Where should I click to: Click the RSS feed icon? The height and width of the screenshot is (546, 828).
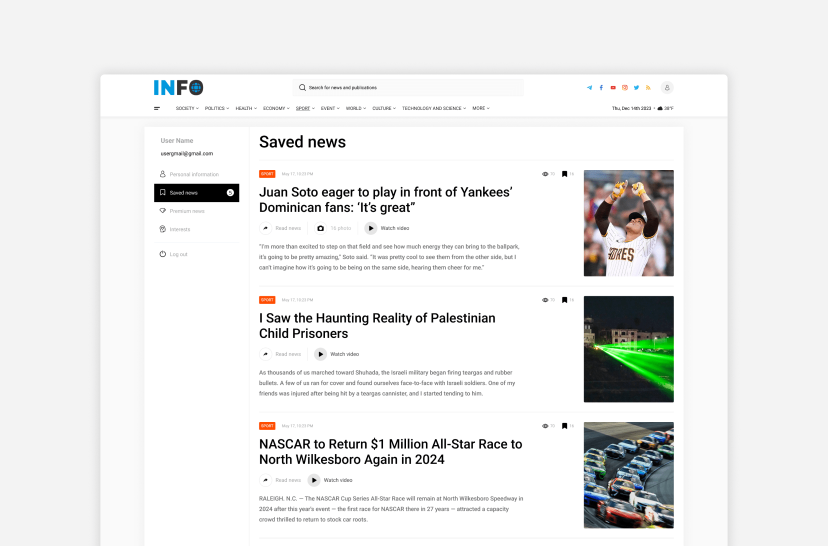click(x=648, y=88)
